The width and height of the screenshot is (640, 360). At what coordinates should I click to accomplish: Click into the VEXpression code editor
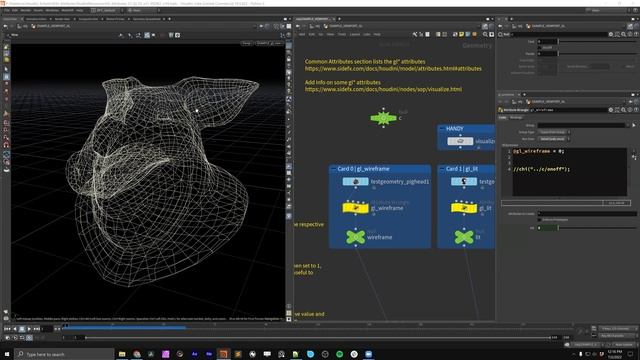tap(569, 172)
